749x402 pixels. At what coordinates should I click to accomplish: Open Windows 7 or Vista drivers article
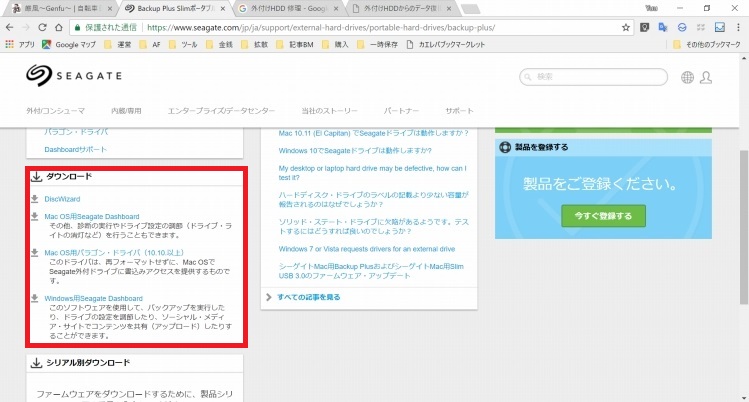pyautogui.click(x=367, y=249)
